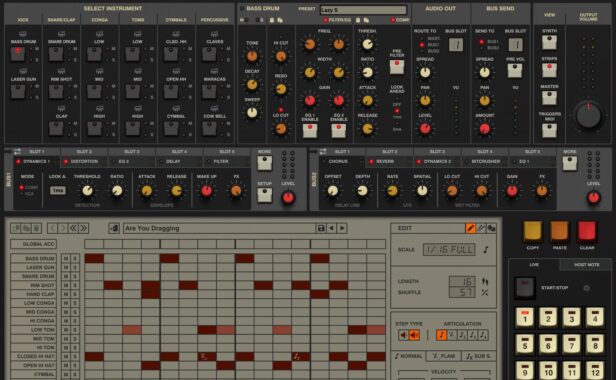The width and height of the screenshot is (616, 380).
Task: Click the trash icon in sequencer toolbar
Action: [36, 228]
